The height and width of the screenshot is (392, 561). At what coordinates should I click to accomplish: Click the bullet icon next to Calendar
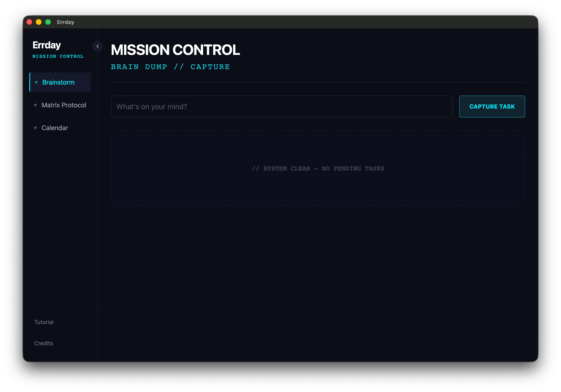[35, 128]
